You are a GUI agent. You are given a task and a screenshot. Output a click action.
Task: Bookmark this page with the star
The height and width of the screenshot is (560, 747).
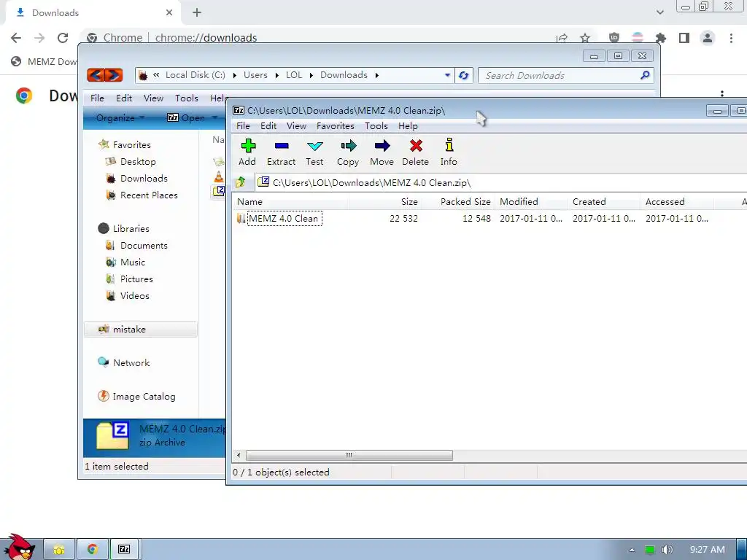[x=585, y=38]
